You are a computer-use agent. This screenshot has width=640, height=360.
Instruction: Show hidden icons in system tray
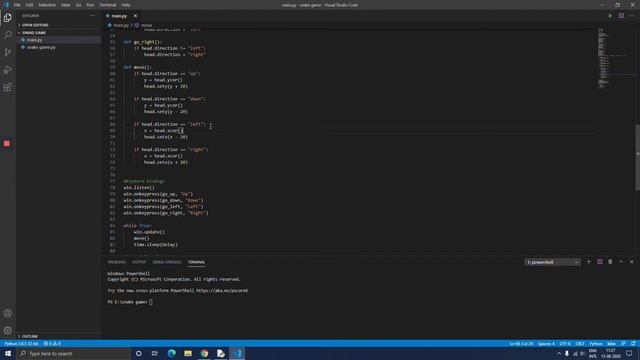point(559,353)
